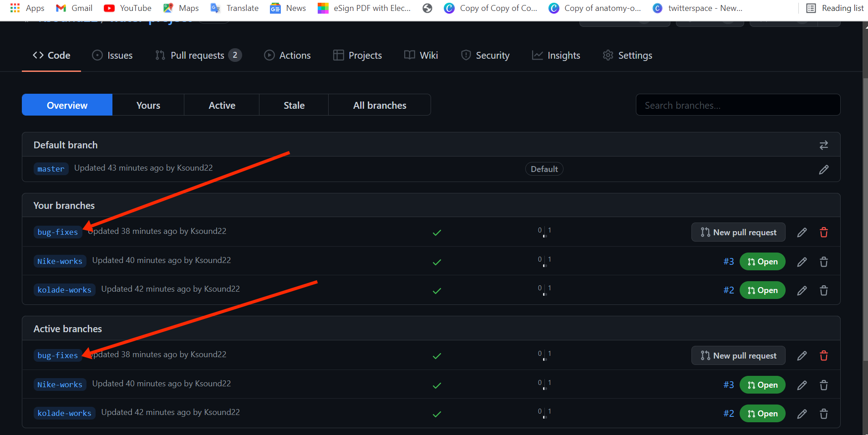Open pull request #3 link in Your branches
This screenshot has height=435, width=868.
(728, 262)
